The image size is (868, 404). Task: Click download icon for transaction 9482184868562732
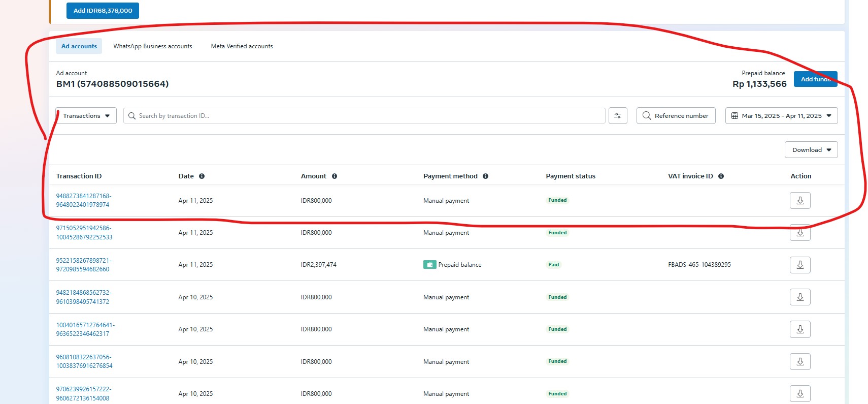click(x=799, y=297)
